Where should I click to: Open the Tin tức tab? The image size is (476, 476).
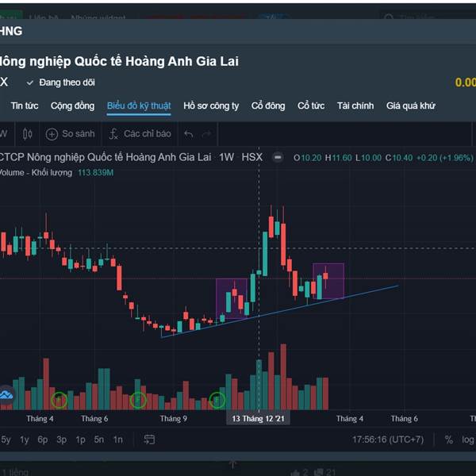coord(25,106)
